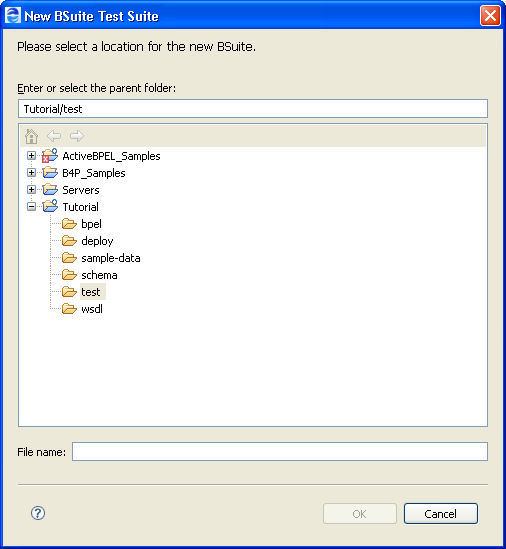The height and width of the screenshot is (549, 506).
Task: Select the Servers project folder icon
Action: point(50,189)
